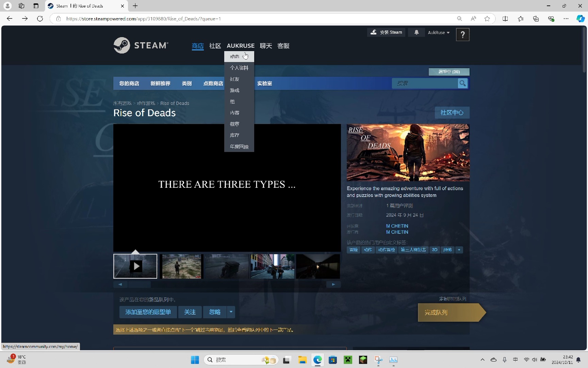
Task: Click the left arrow of thumbnail scroller
Action: tap(120, 284)
